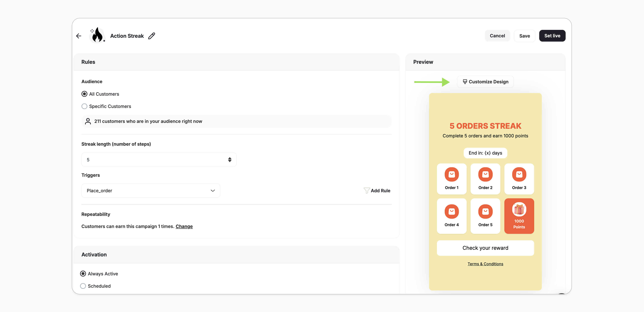Open the Terms & Conditions link
The image size is (644, 312).
coord(485,264)
